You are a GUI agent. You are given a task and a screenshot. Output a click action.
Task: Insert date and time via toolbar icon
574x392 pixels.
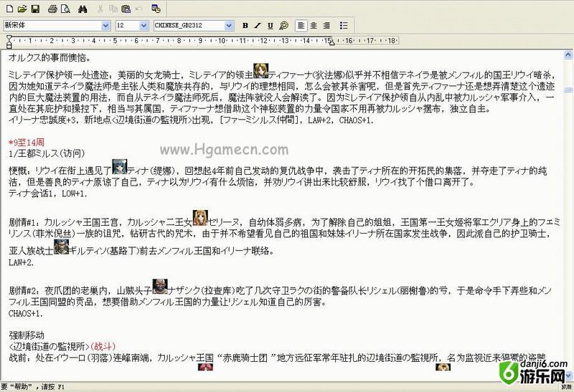click(x=156, y=9)
